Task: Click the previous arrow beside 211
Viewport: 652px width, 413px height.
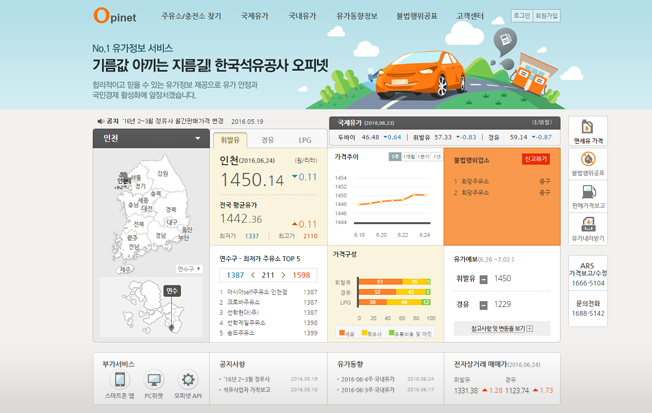Action: pyautogui.click(x=253, y=275)
